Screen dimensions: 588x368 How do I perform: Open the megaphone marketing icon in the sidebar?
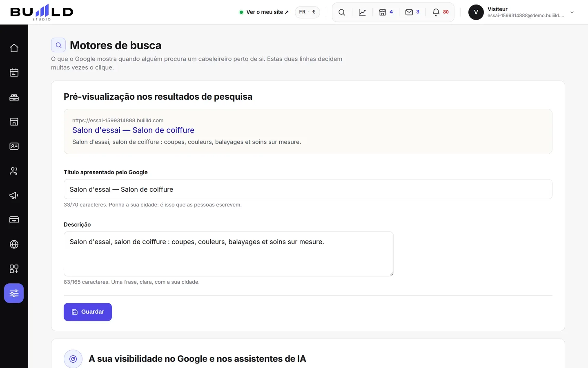[x=14, y=195]
